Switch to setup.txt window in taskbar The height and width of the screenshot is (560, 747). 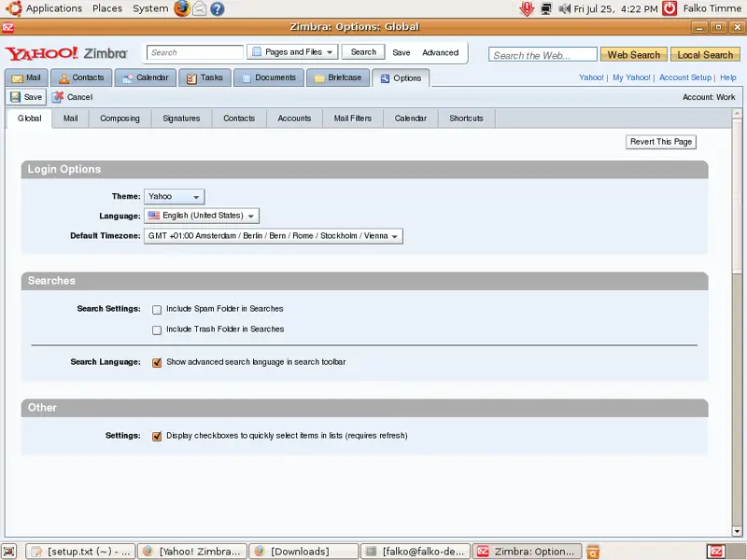(x=81, y=552)
